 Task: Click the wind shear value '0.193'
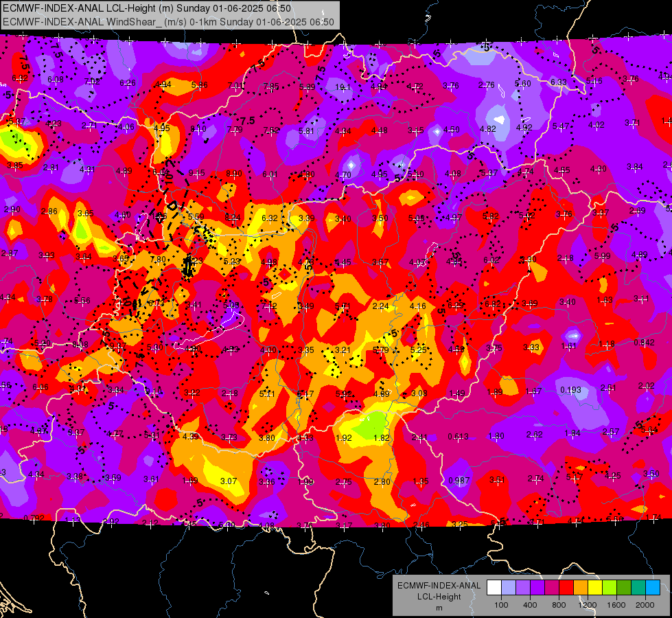pyautogui.click(x=570, y=390)
